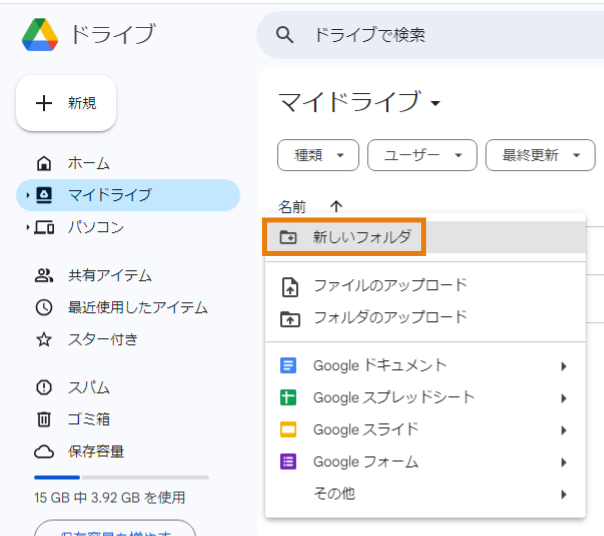Open 共有アイテム in sidebar
Viewport: 604px width, 536px height.
point(128,276)
